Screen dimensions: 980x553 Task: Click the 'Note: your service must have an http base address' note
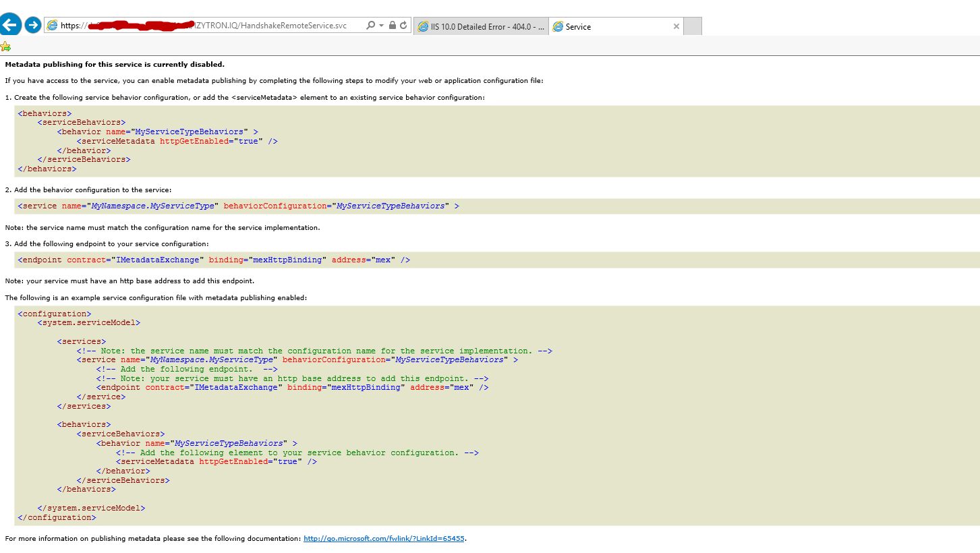[129, 281]
